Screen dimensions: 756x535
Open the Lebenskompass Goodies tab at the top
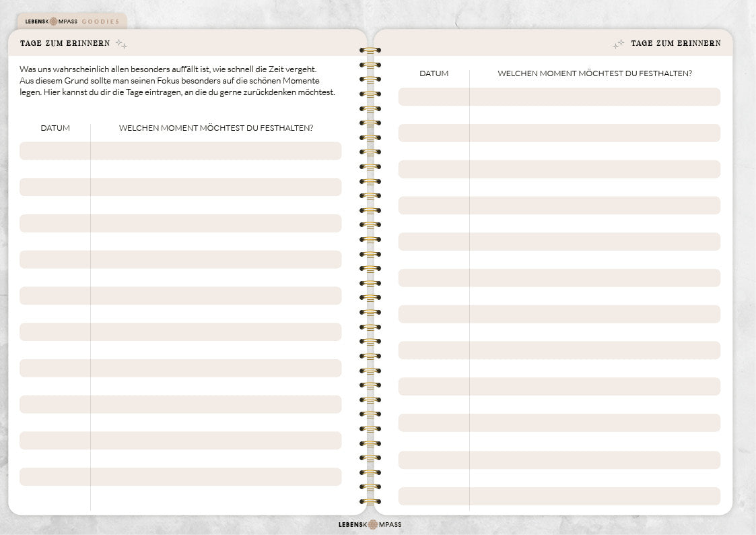pyautogui.click(x=72, y=22)
